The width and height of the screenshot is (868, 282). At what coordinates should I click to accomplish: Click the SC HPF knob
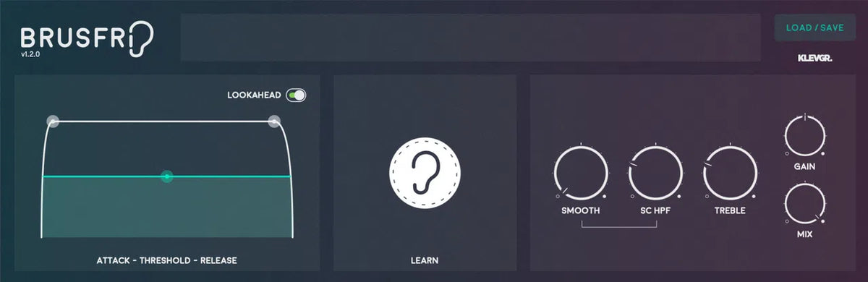[655, 174]
